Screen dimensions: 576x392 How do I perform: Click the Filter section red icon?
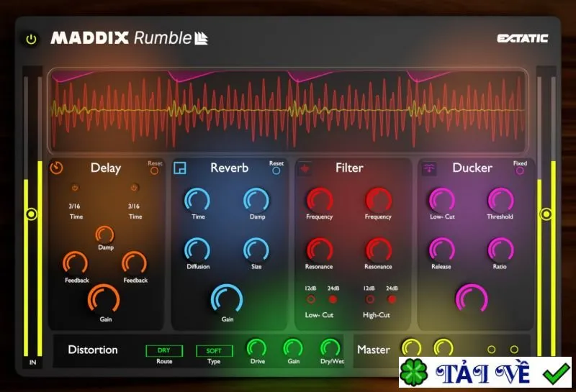tap(305, 169)
